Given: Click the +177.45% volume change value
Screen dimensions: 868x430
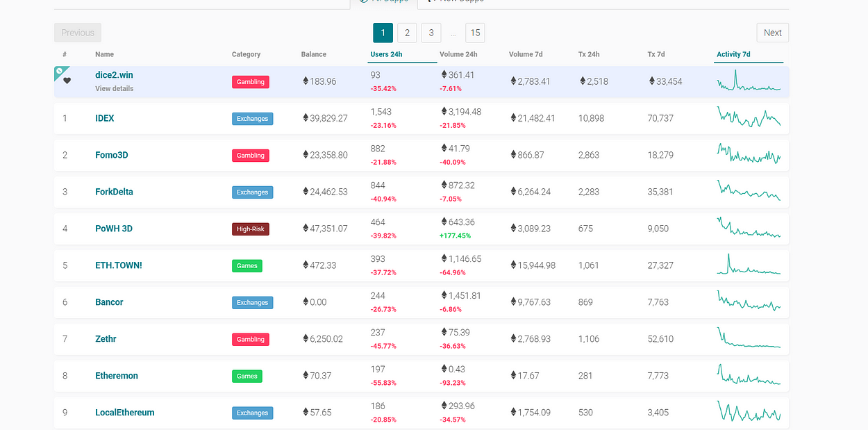Looking at the screenshot, I should coord(456,236).
